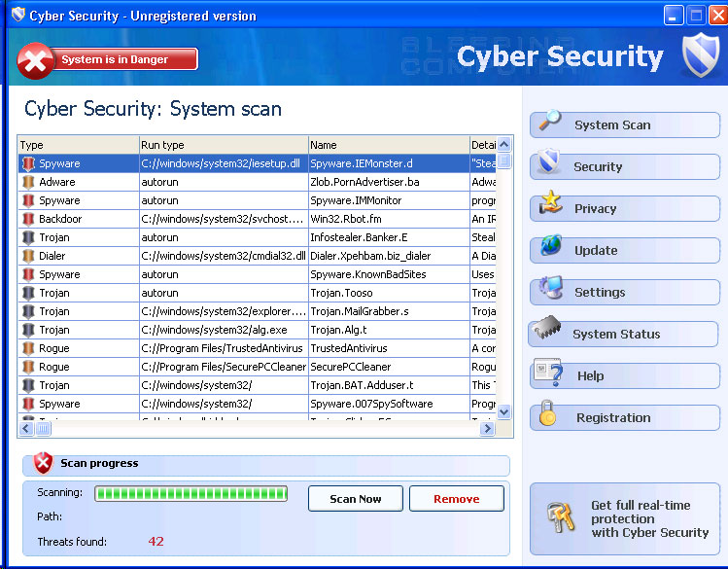Open the Settings section

[x=624, y=292]
